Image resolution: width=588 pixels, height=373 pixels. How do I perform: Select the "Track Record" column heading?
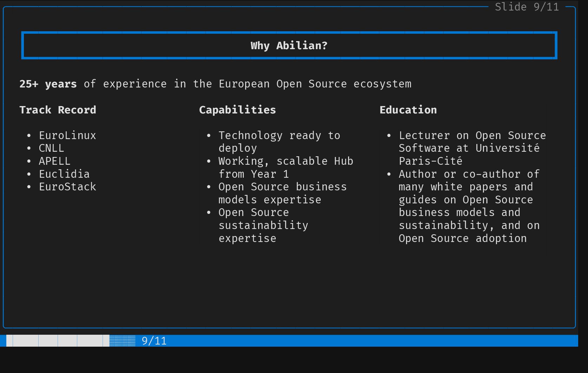[x=58, y=110]
